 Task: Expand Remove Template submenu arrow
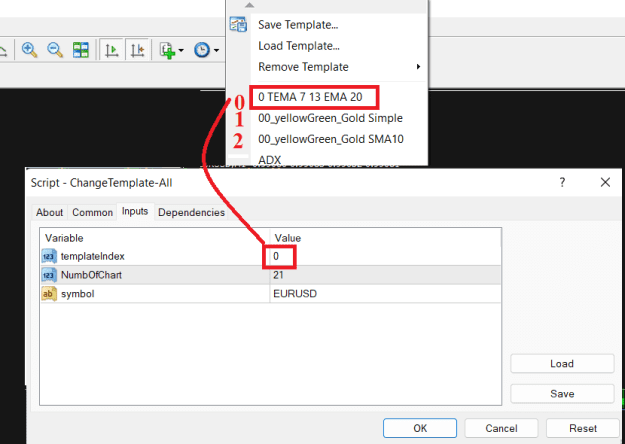tap(418, 67)
